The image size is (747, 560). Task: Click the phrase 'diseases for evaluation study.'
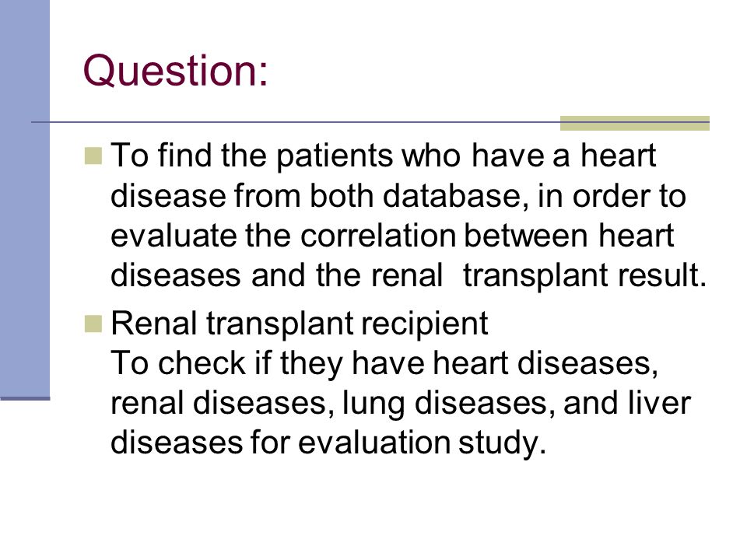pos(328,443)
